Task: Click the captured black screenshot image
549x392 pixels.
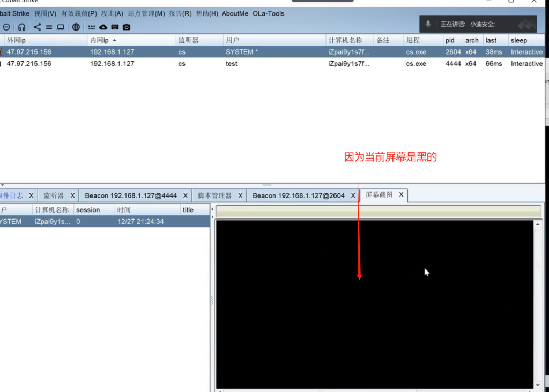Action: (375, 304)
